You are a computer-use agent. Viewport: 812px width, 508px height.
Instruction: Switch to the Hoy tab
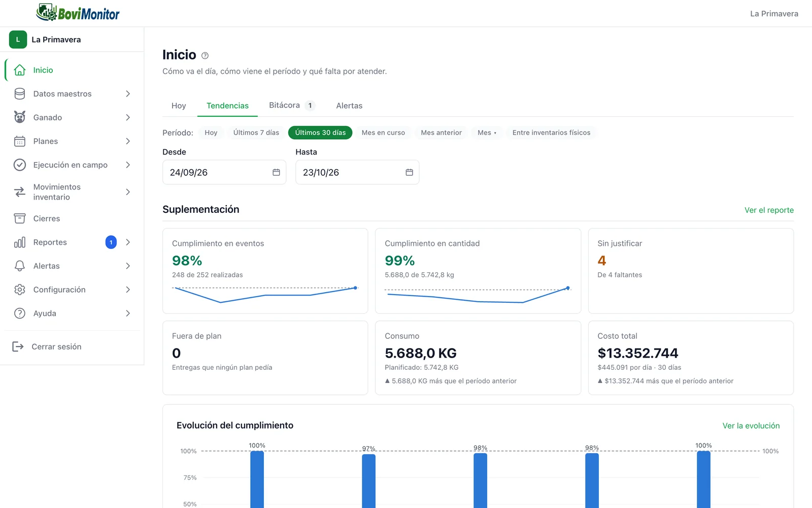(x=179, y=106)
